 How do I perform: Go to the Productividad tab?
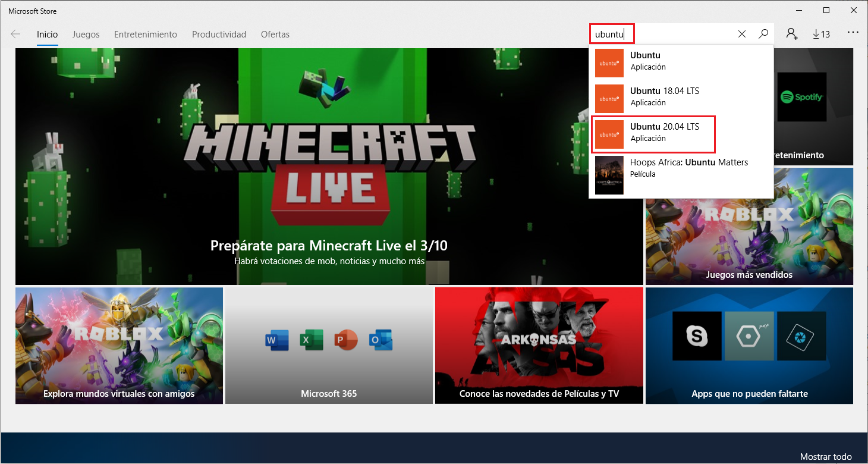coord(219,35)
